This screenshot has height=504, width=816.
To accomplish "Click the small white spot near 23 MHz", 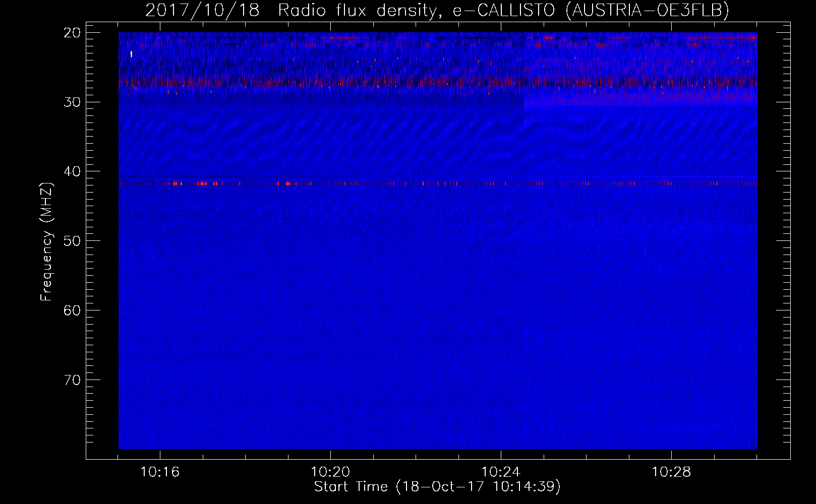I will click(x=131, y=54).
